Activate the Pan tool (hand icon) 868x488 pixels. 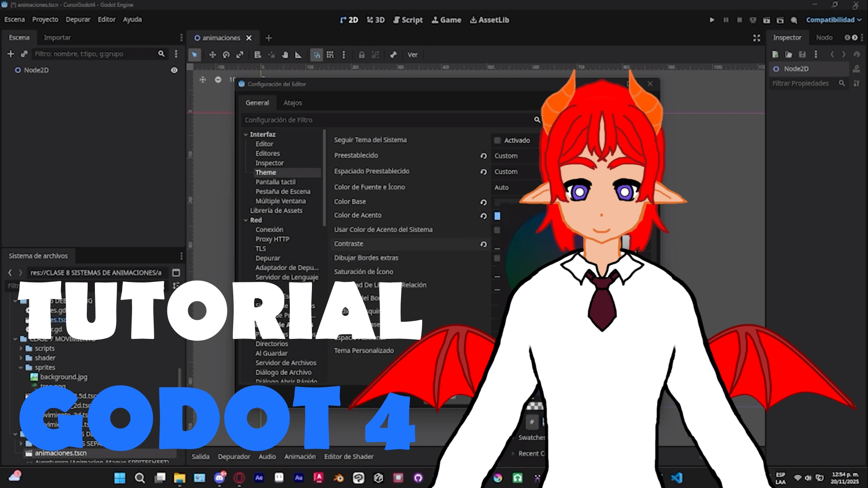coord(285,55)
